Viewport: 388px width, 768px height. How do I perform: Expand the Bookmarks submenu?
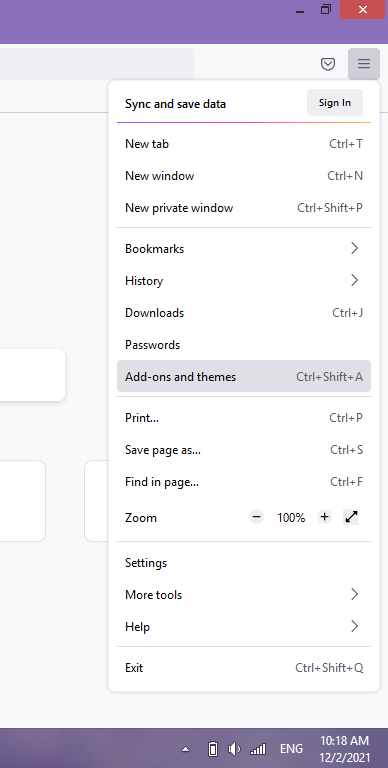point(244,248)
